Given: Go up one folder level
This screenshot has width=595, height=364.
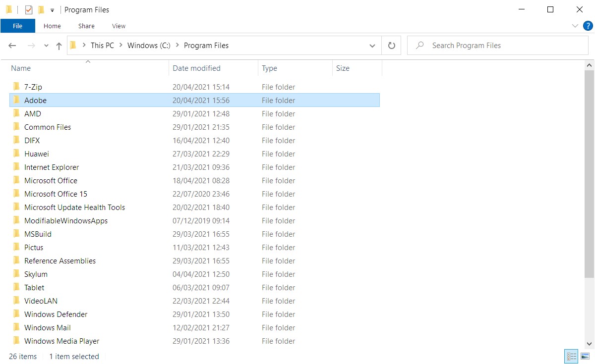Looking at the screenshot, I should [x=59, y=45].
